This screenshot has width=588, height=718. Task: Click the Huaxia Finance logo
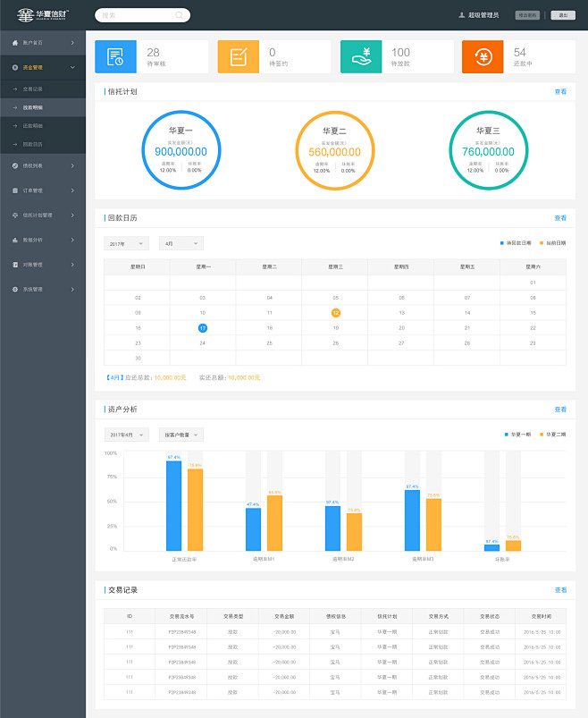point(43,14)
